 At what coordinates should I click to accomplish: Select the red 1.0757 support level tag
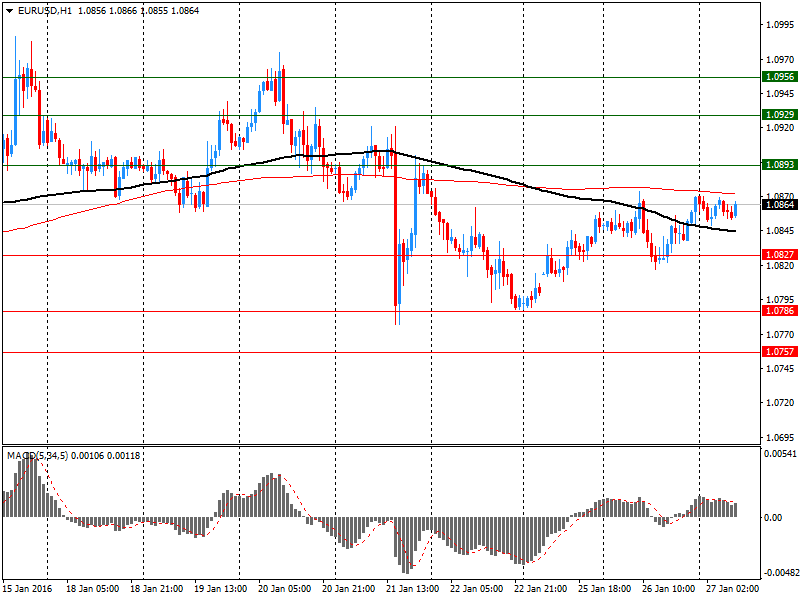(x=779, y=352)
